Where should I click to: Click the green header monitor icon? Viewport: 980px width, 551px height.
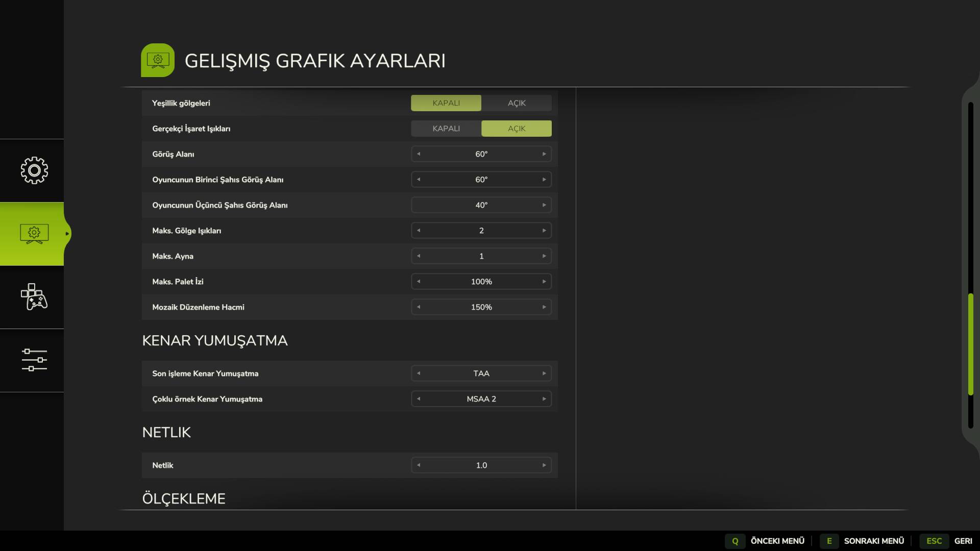click(x=158, y=60)
